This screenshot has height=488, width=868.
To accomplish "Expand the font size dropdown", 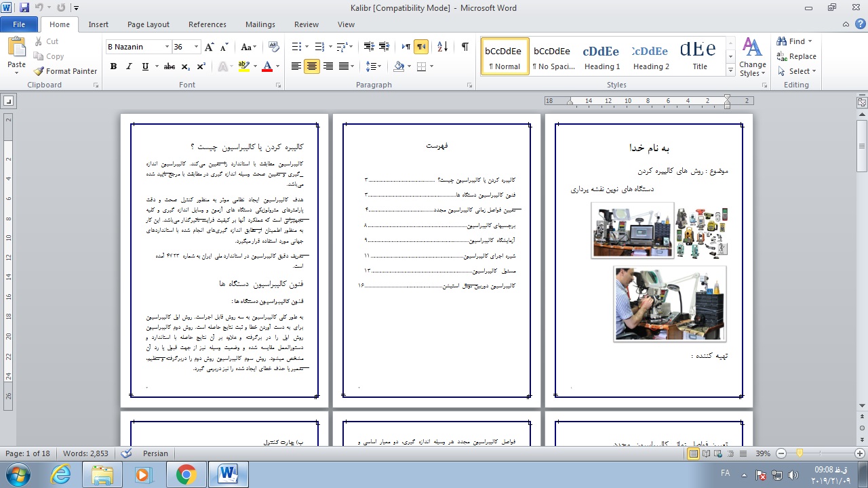I will pos(197,47).
